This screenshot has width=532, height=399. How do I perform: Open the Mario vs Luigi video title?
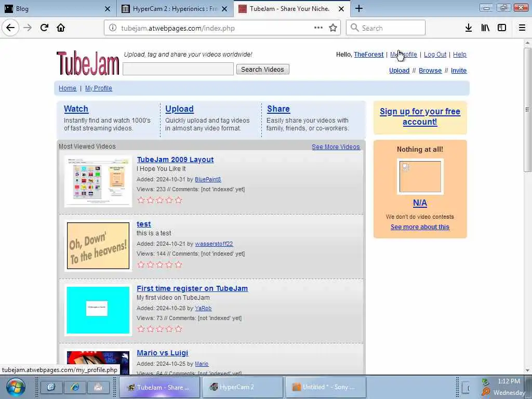163,353
